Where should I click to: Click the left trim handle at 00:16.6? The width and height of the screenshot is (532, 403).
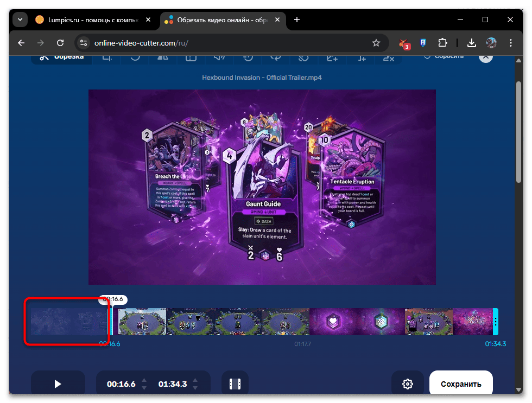tap(111, 321)
